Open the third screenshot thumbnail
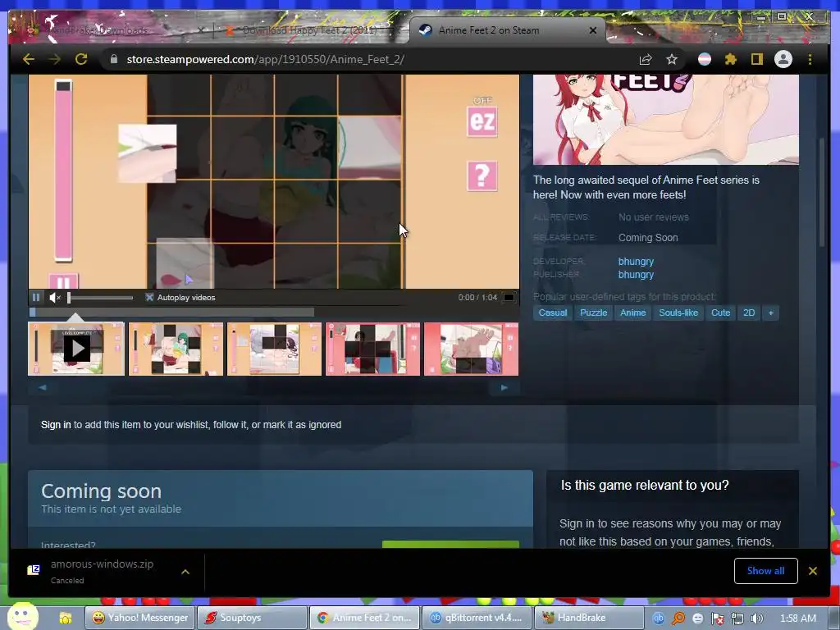Viewport: 840px width, 630px height. pos(274,349)
